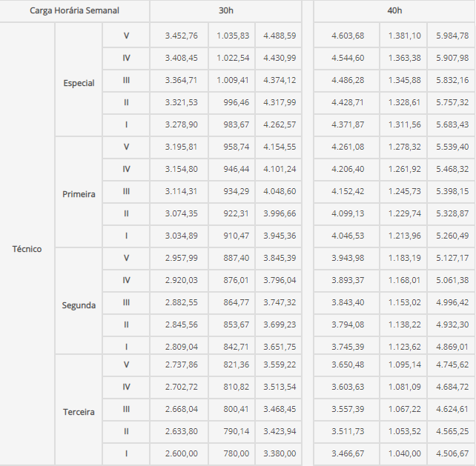This screenshot has height=466, width=476.
Task: Select cell value 3.195,81
Action: [x=181, y=147]
